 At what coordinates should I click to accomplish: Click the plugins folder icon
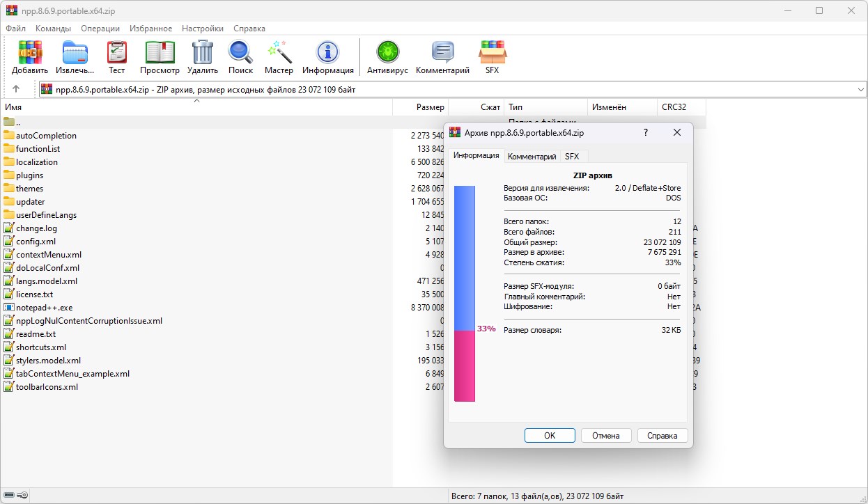[9, 175]
